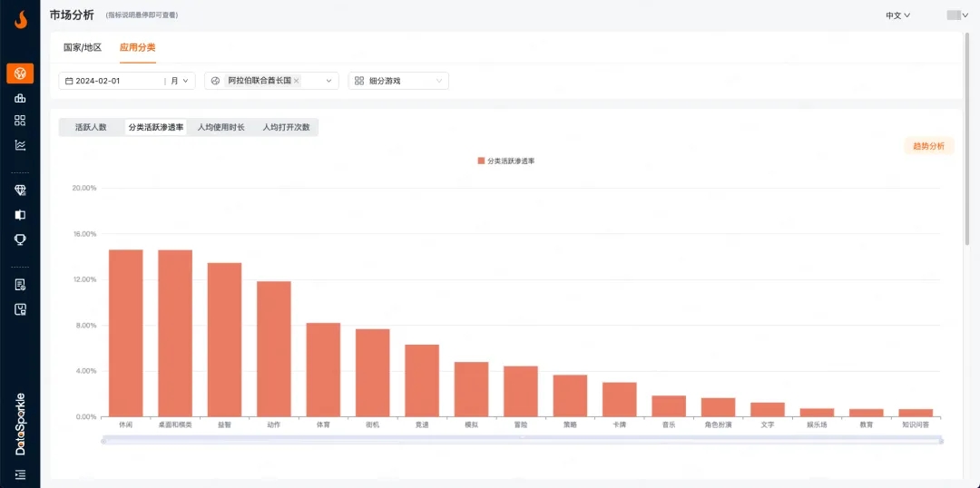The image size is (980, 488).
Task: Select the 人均使用时长 metric option
Action: point(221,128)
